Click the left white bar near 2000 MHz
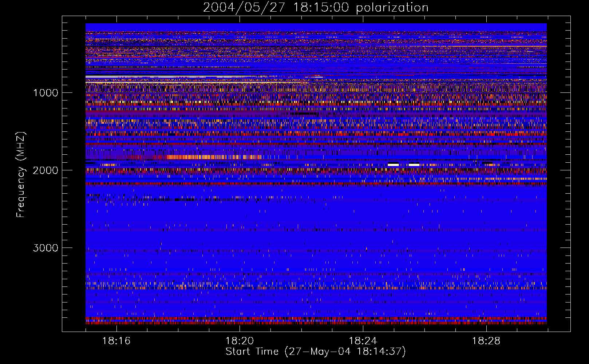Viewport: 589px width, 364px height. [393, 165]
